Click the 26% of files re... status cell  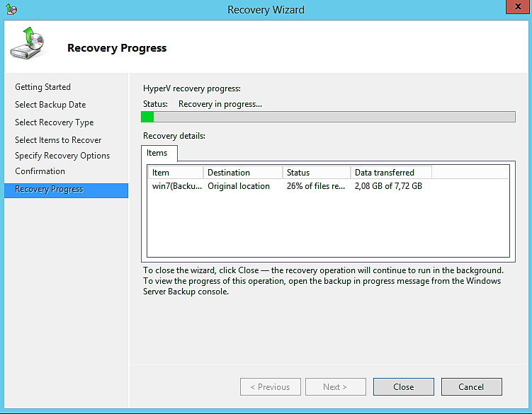click(316, 186)
